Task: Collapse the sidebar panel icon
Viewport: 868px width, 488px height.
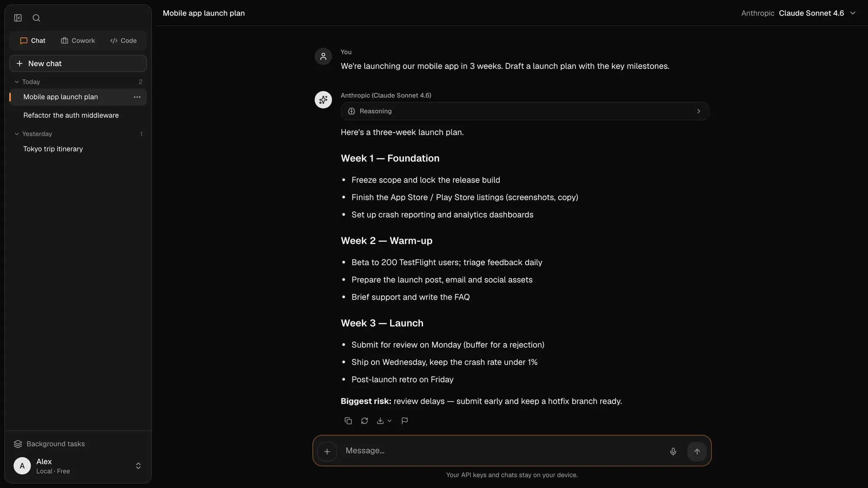Action: pyautogui.click(x=18, y=18)
